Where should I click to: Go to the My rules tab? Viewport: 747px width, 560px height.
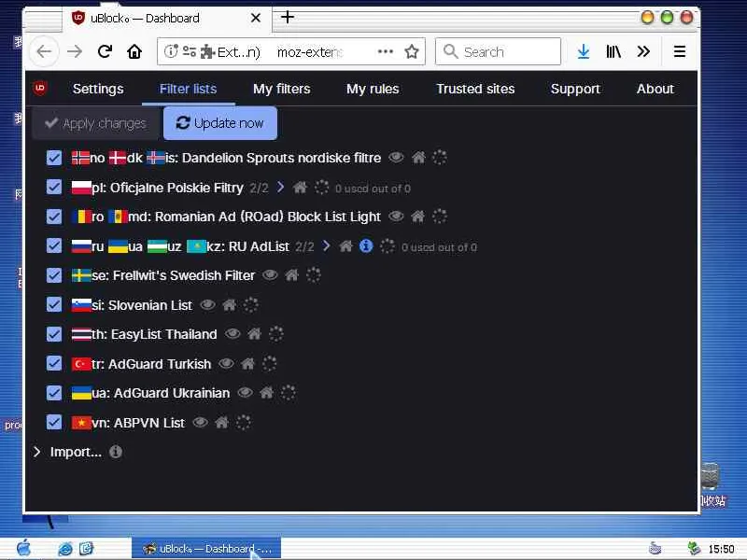point(373,89)
